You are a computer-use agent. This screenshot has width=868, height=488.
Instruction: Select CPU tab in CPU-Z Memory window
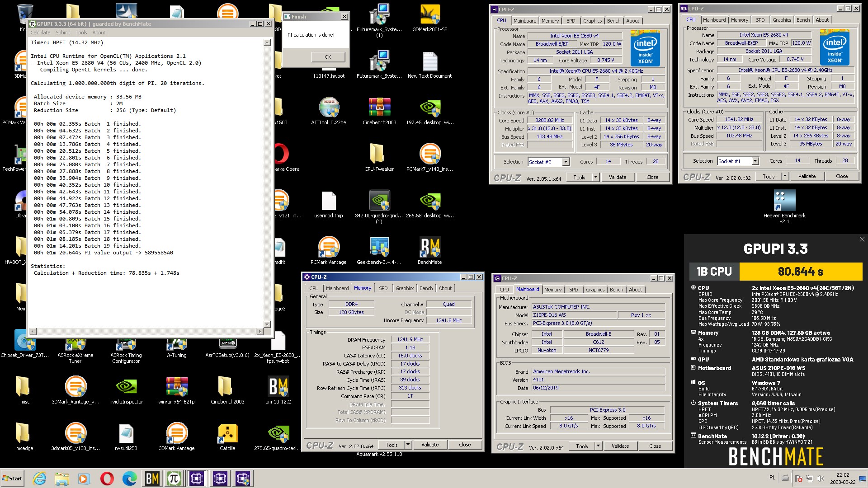coord(314,288)
